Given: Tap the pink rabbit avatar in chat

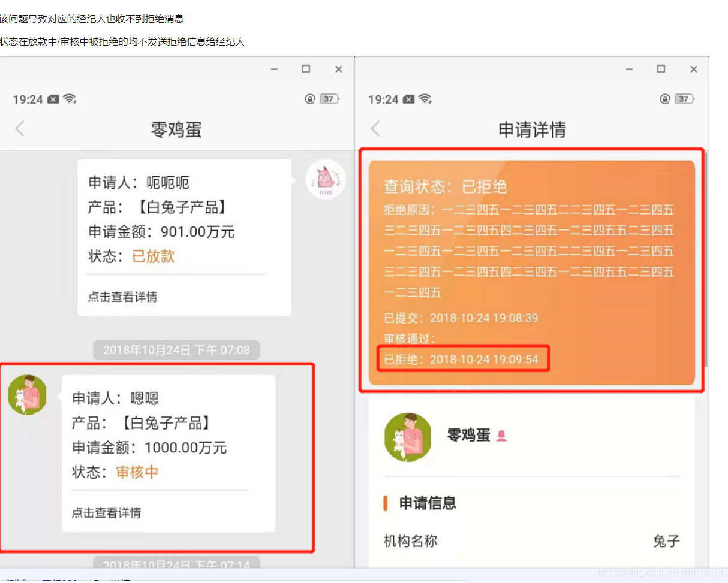Looking at the screenshot, I should pyautogui.click(x=326, y=179).
